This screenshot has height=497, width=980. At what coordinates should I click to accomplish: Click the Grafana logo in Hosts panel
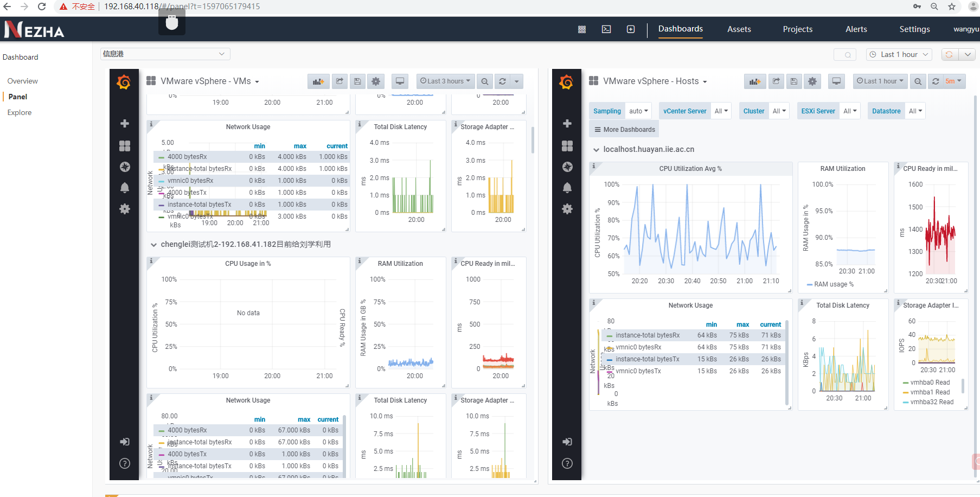tap(566, 82)
